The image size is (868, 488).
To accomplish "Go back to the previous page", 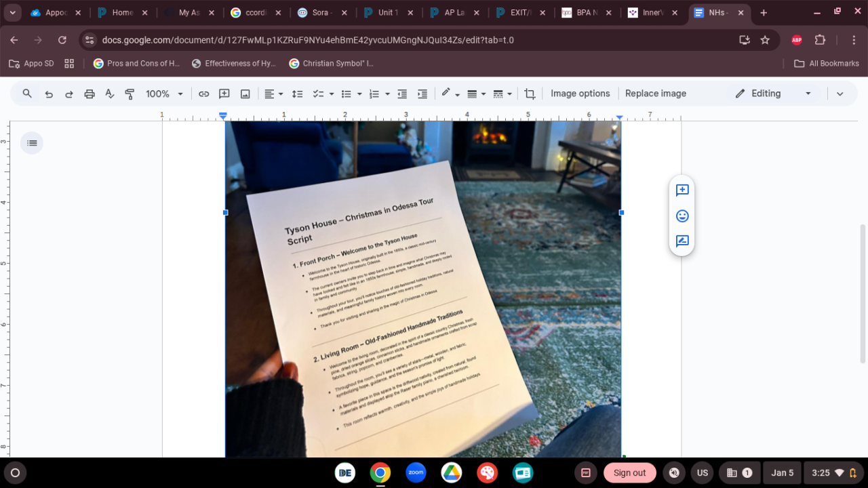I will point(14,40).
